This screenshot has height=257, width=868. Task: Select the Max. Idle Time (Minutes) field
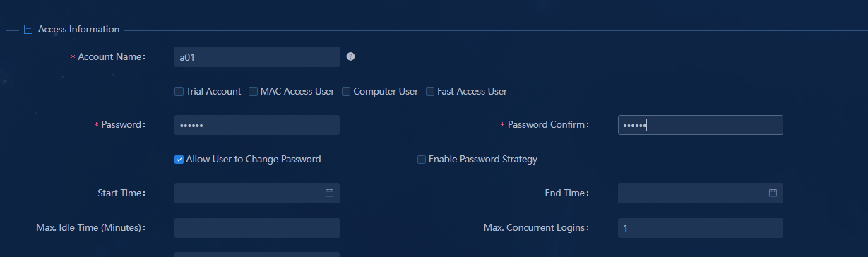click(257, 228)
